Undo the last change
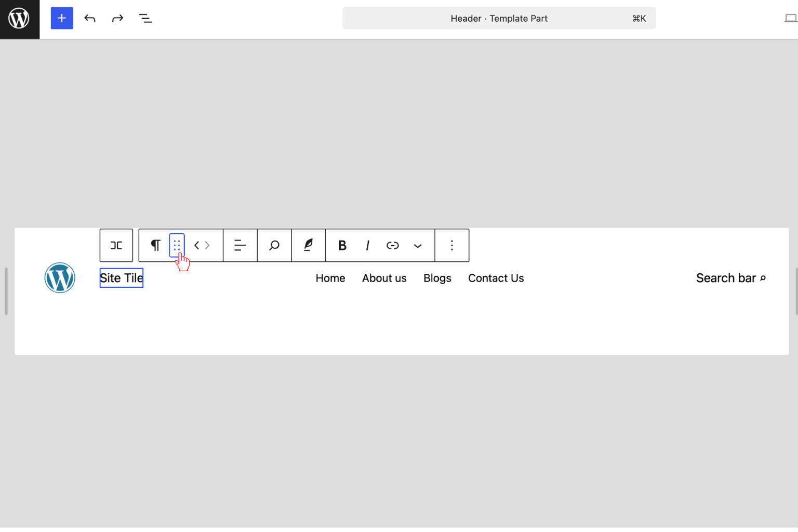 coord(90,19)
